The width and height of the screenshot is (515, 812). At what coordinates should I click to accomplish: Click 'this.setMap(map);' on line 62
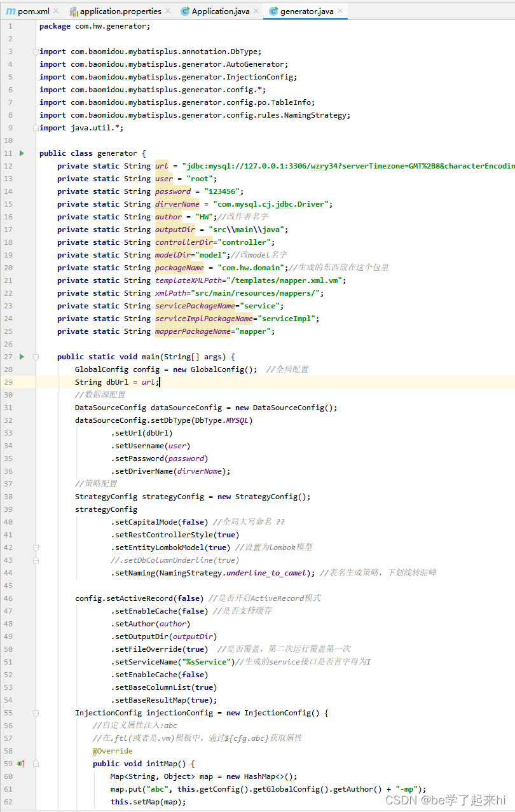(x=148, y=802)
